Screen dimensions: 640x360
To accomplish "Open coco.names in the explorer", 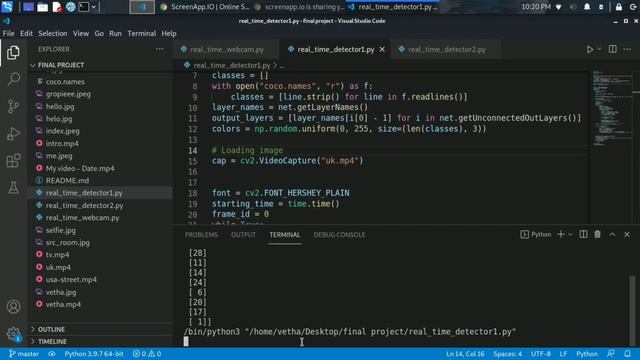I will pyautogui.click(x=100, y=82).
